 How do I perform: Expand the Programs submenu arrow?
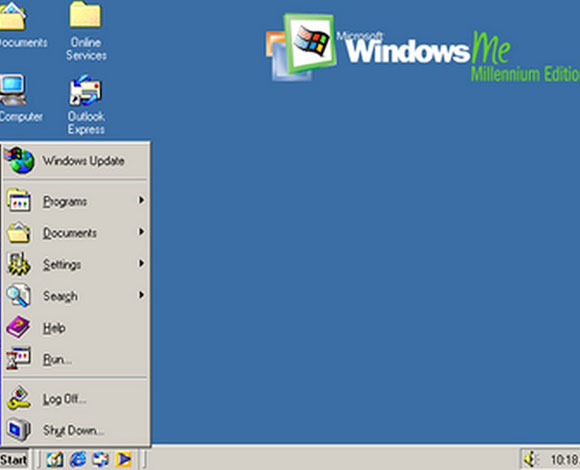[x=141, y=200]
